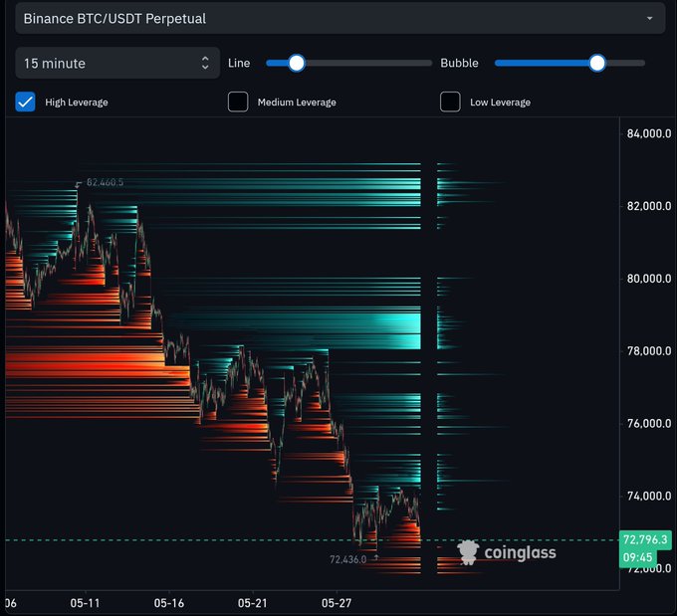
Task: Click the 05-16 date axis label
Action: point(169,603)
